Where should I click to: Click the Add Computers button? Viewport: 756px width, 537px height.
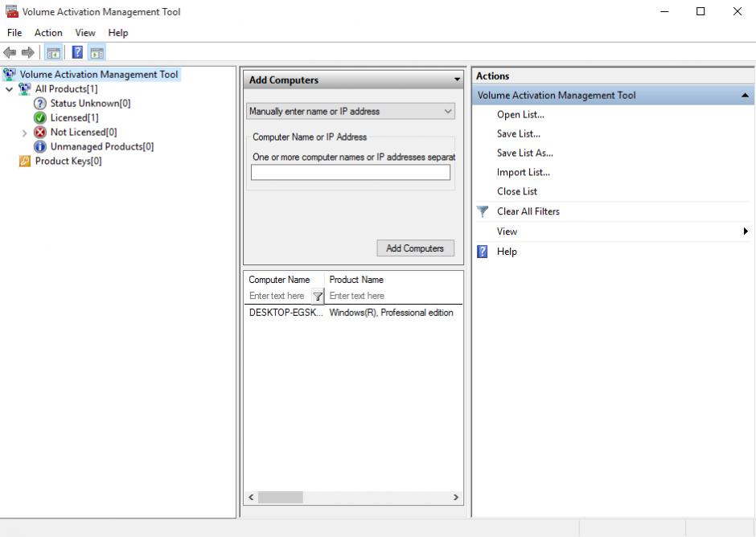pyautogui.click(x=415, y=248)
